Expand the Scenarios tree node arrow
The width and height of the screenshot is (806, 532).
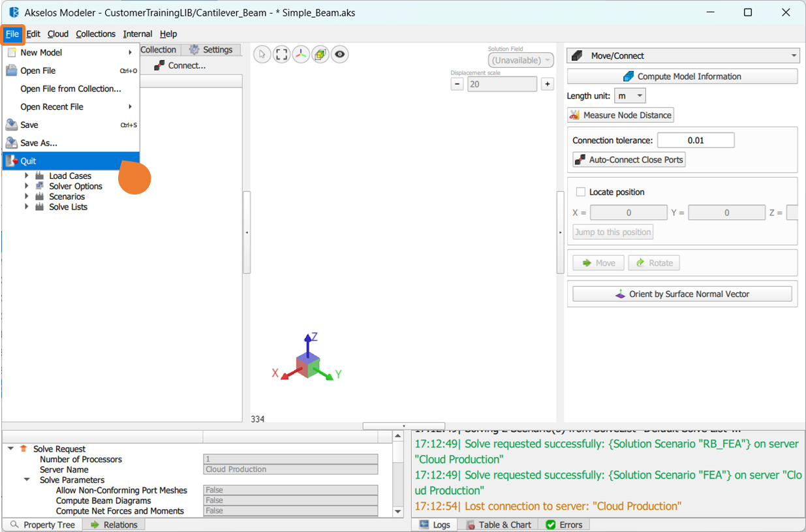pyautogui.click(x=27, y=196)
